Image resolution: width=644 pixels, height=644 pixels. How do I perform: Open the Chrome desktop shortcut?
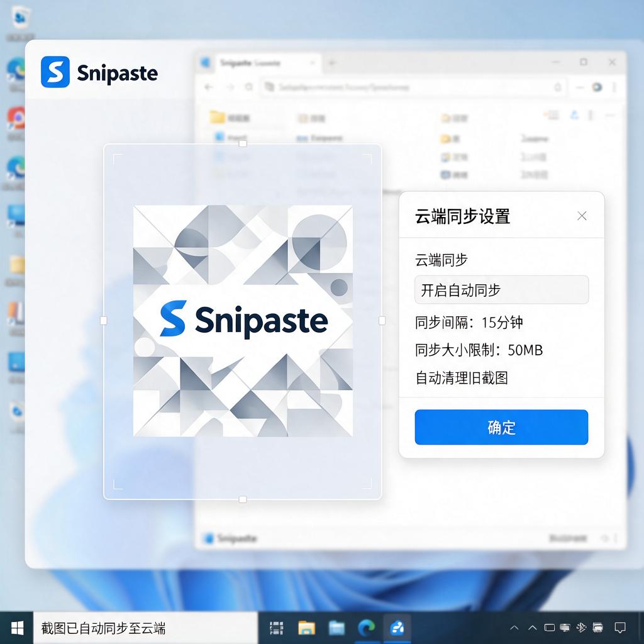coord(17,118)
